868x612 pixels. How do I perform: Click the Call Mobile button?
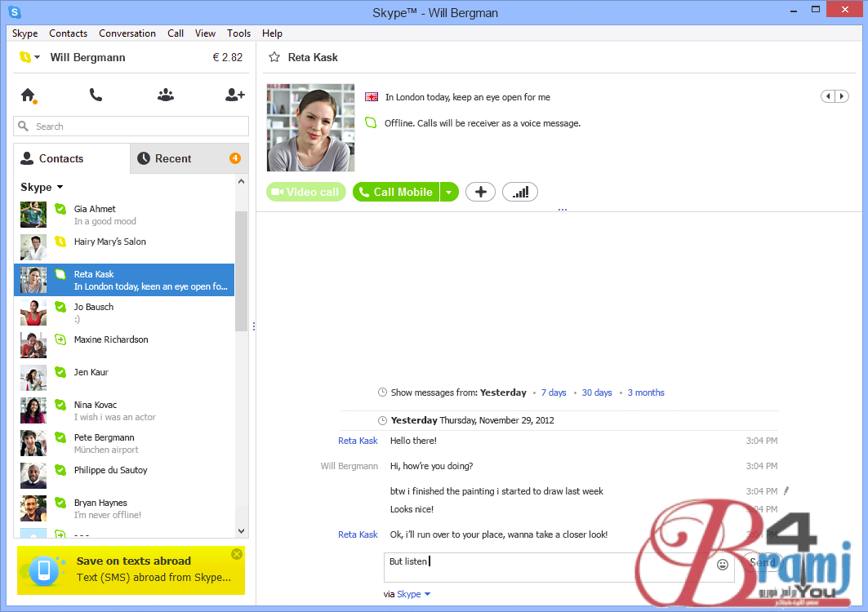pyautogui.click(x=396, y=192)
